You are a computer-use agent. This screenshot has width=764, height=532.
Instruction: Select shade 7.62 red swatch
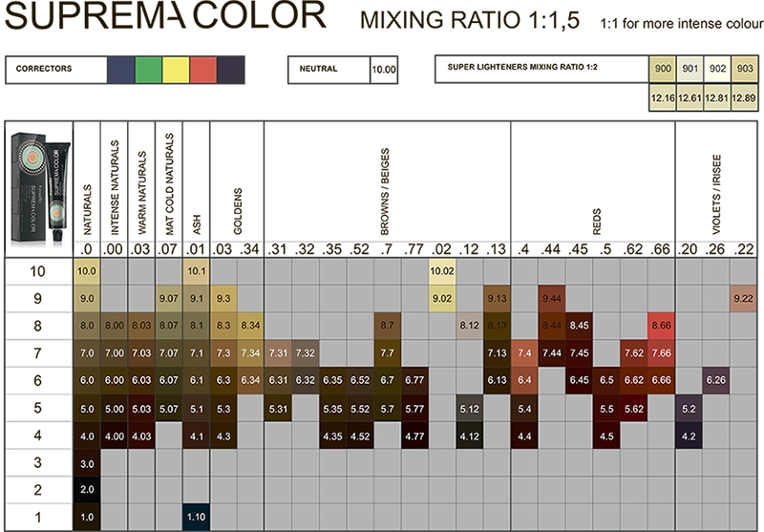(634, 353)
